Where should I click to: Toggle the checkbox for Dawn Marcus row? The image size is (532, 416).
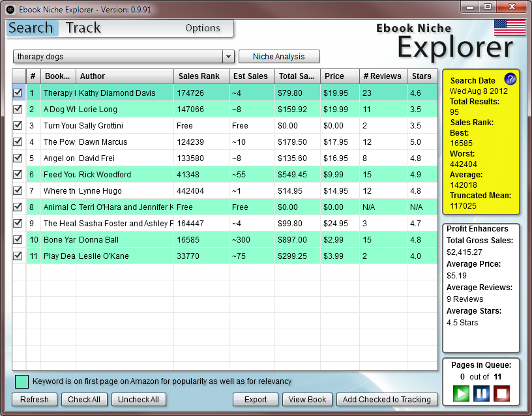[x=18, y=141]
